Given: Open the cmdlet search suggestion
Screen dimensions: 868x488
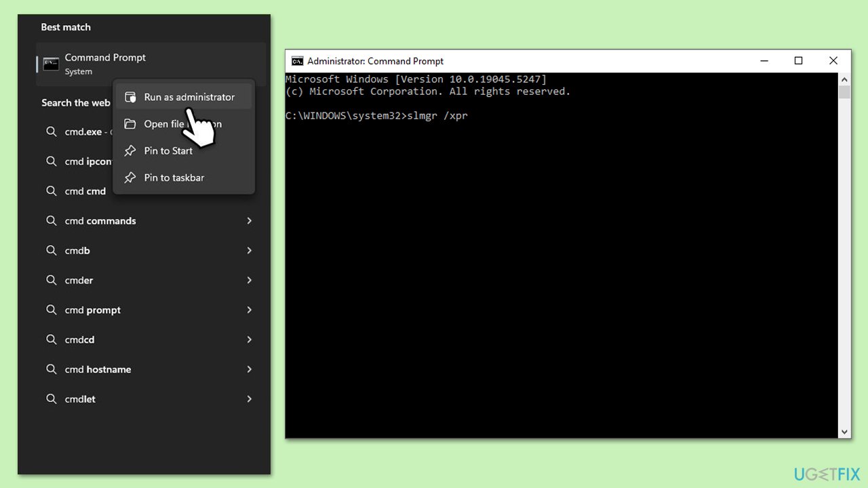Looking at the screenshot, I should pos(80,399).
